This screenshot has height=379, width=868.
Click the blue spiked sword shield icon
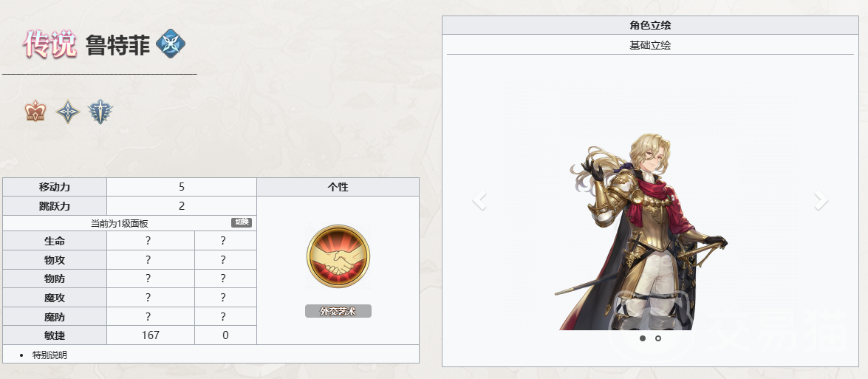tap(100, 112)
